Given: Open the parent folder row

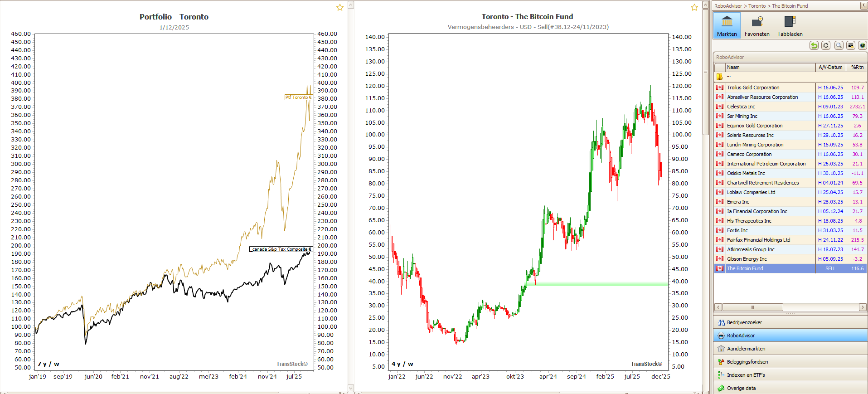Looking at the screenshot, I should click(x=729, y=77).
